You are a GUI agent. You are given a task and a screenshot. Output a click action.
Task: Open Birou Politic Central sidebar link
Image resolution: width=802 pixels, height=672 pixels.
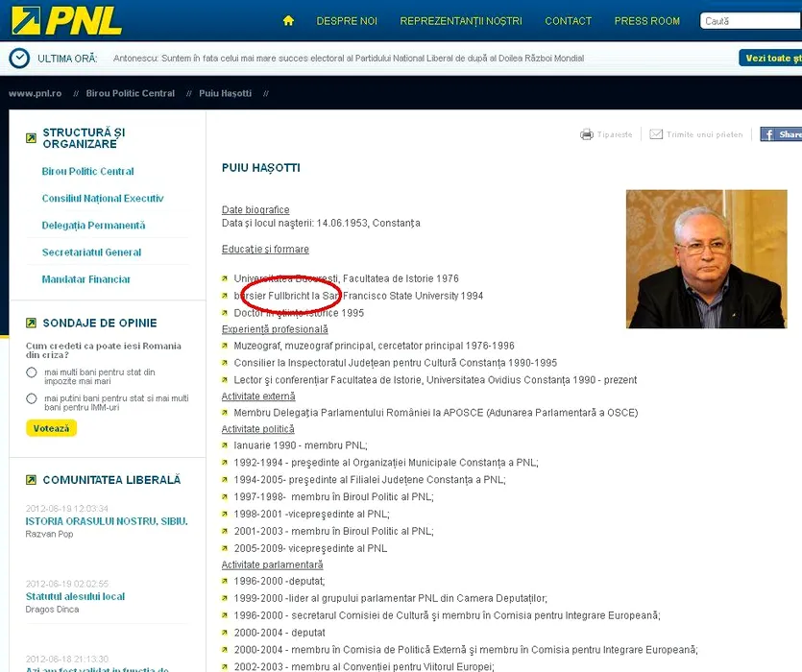tap(87, 172)
